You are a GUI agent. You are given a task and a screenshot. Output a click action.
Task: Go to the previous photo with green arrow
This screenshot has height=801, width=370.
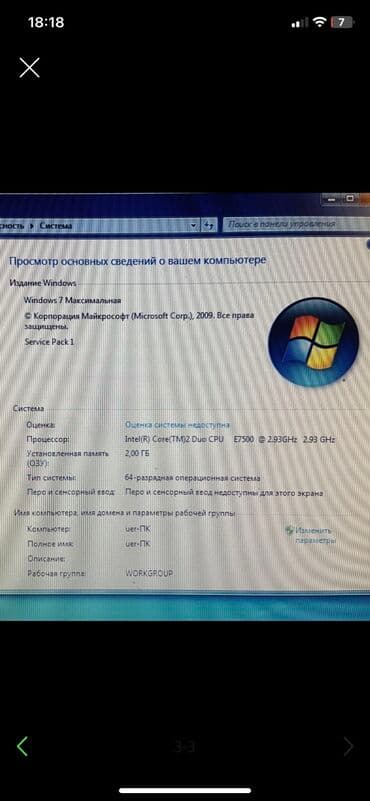[22, 746]
